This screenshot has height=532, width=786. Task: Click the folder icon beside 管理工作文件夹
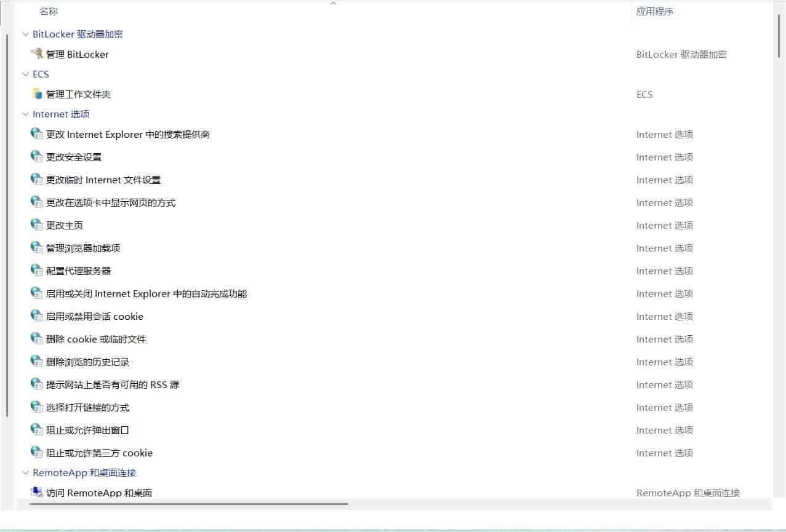(x=36, y=94)
